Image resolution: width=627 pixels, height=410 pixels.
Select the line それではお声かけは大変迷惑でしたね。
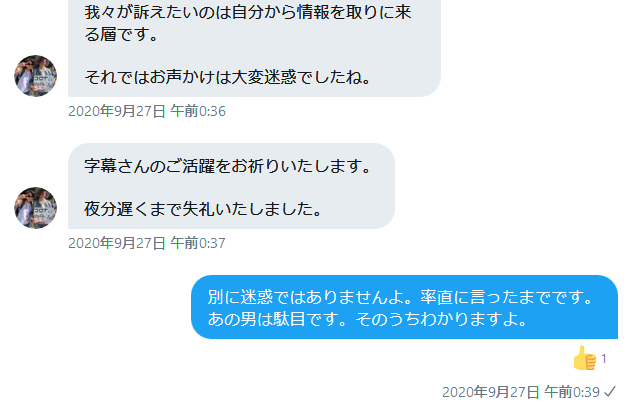pyautogui.click(x=228, y=77)
